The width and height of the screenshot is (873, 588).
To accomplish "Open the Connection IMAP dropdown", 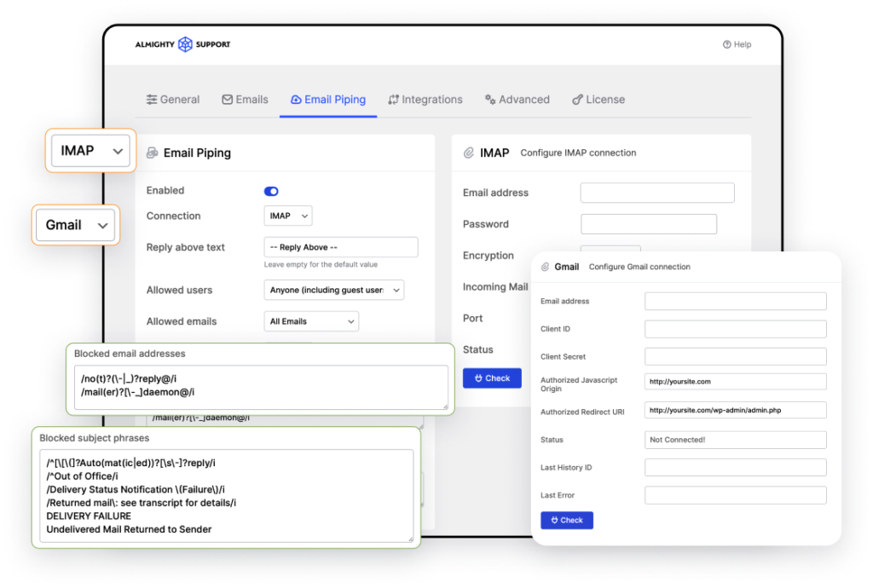I will 288,216.
